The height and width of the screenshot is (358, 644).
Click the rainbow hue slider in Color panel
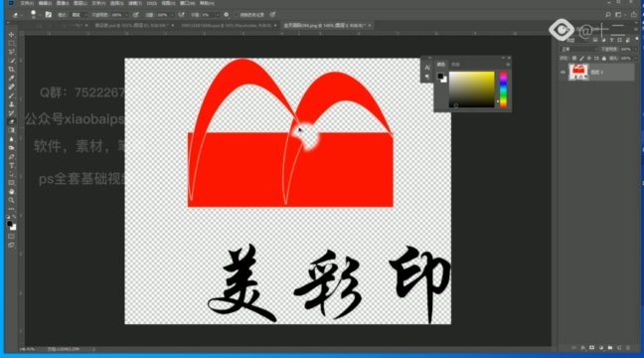[x=503, y=89]
